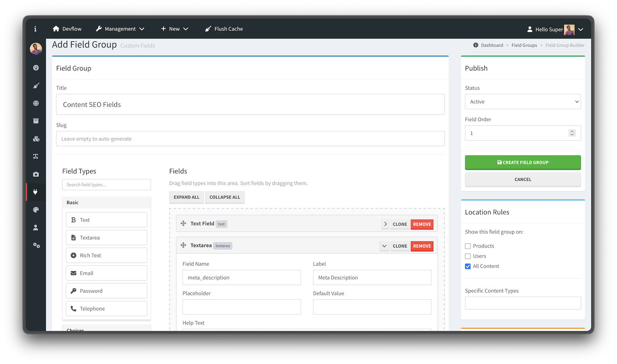Check the Users checkbox
617x364 pixels.
coord(468,256)
